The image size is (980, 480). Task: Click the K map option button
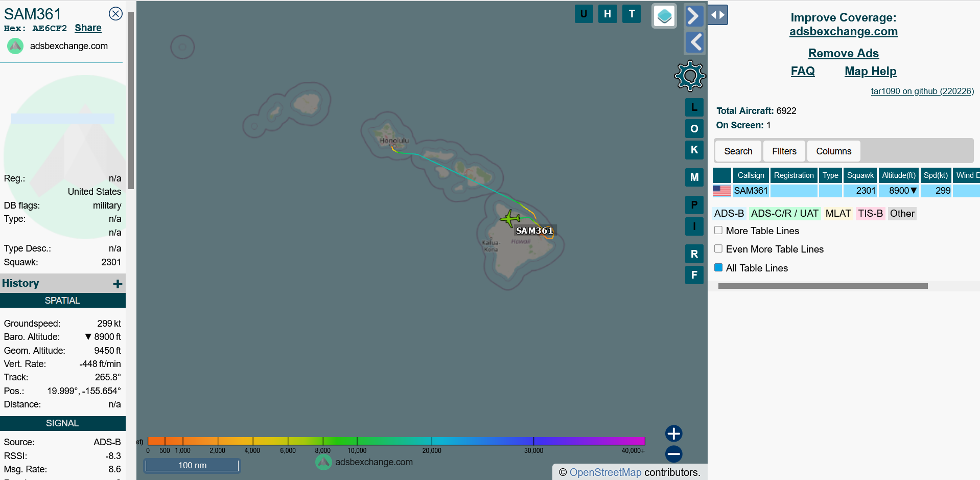point(694,150)
